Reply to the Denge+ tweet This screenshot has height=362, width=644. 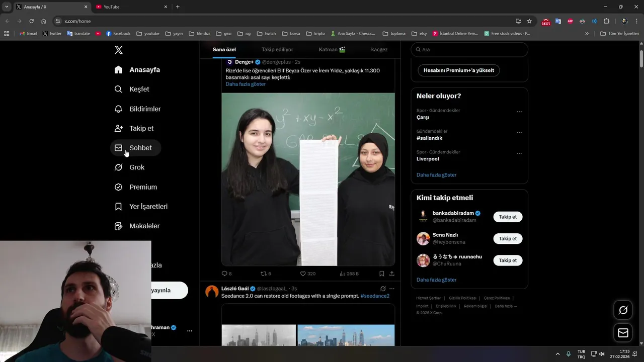coord(226,274)
